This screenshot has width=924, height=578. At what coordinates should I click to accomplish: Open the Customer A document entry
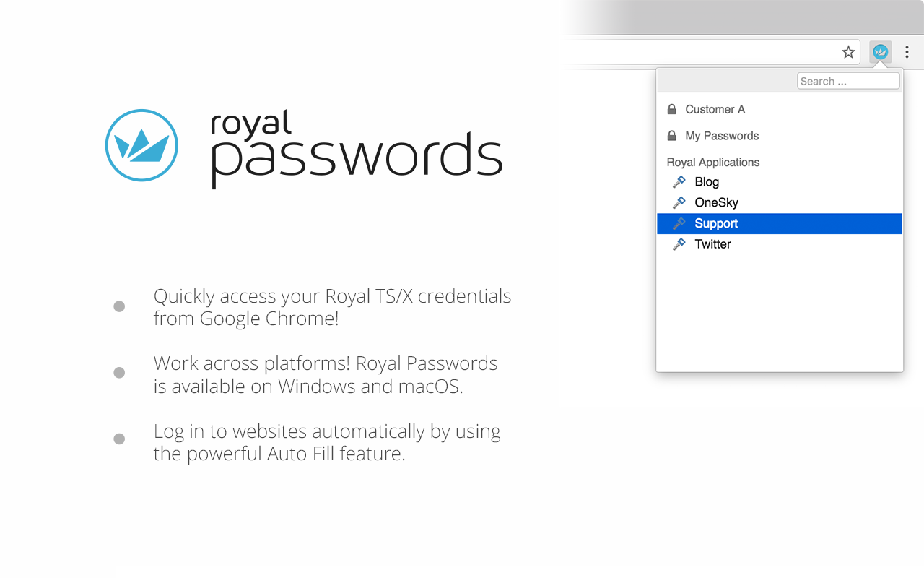(715, 109)
